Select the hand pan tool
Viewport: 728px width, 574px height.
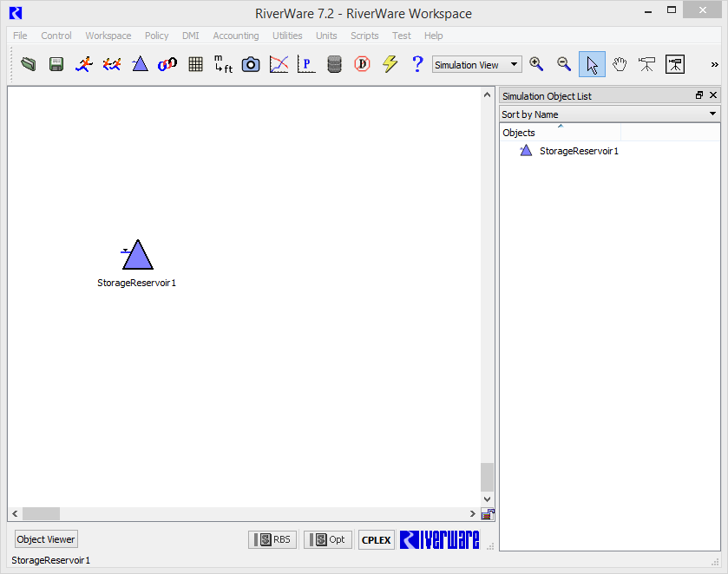(x=620, y=64)
